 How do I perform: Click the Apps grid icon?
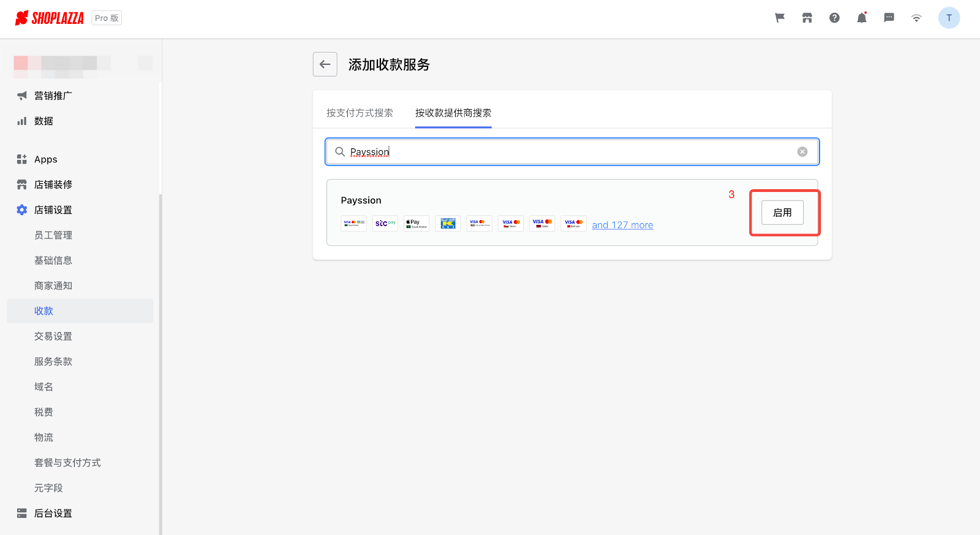tap(22, 159)
